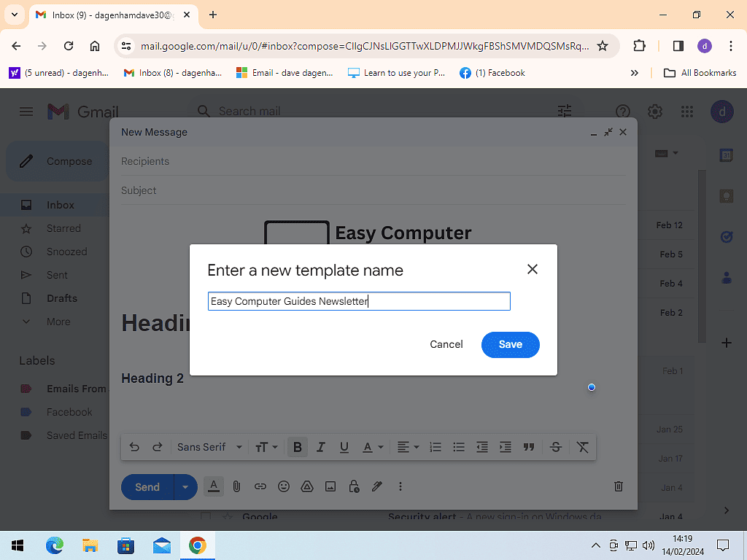Toggle bold formatting in compose toolbar
Screen dimensions: 747x560
tap(297, 447)
